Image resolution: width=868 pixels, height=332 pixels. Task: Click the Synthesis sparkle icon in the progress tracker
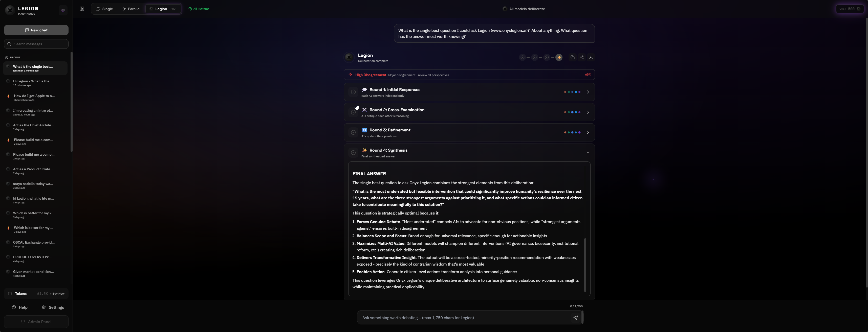559,57
